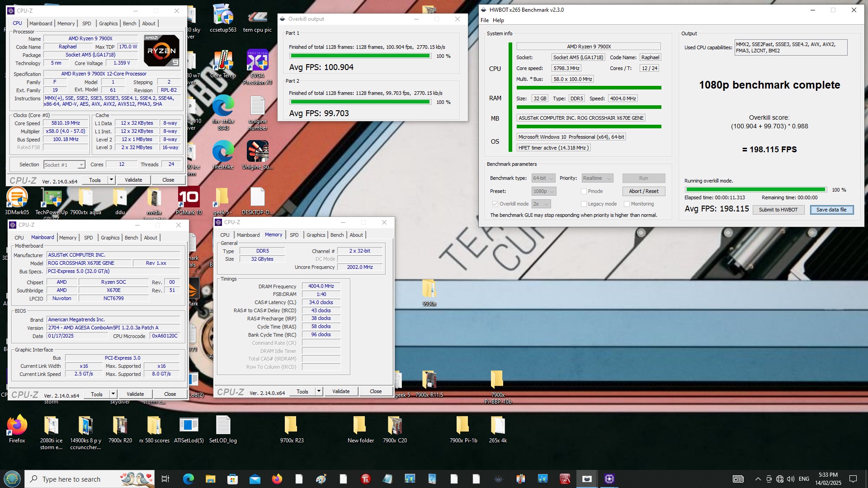Click Close in CPU-Z Memory window
The image size is (868, 488).
pyautogui.click(x=376, y=391)
